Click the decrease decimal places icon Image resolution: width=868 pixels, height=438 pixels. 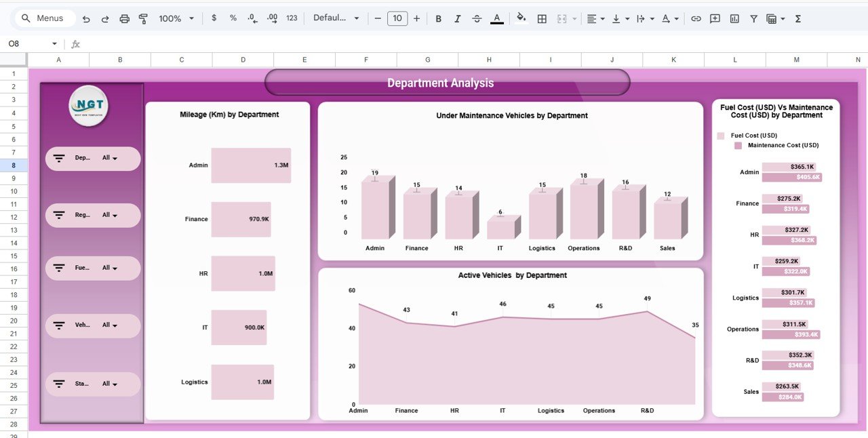pyautogui.click(x=252, y=18)
